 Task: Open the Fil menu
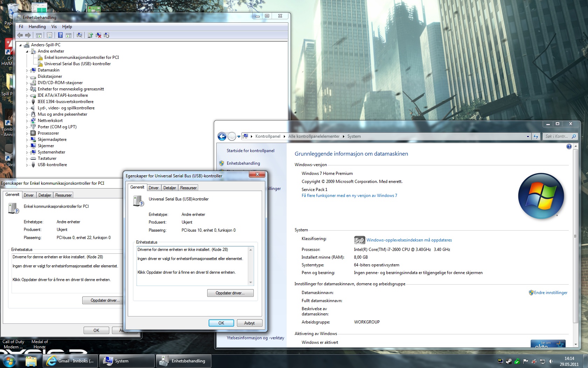(x=21, y=27)
